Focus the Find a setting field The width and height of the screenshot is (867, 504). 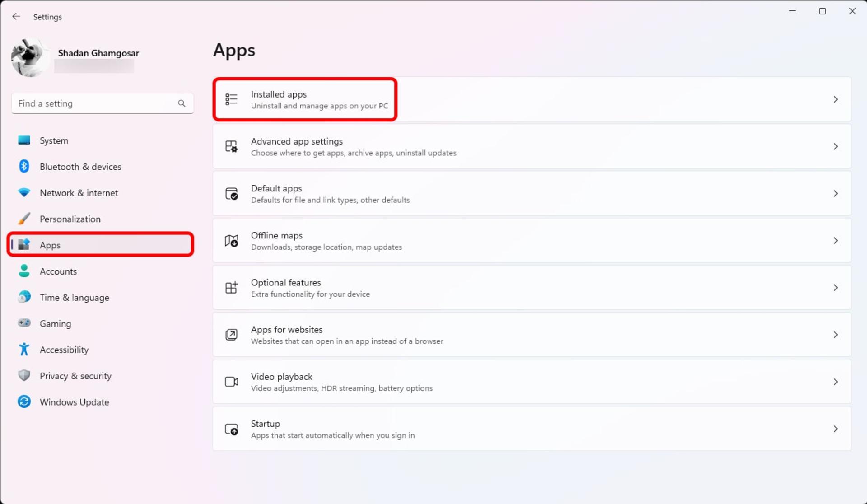[103, 103]
